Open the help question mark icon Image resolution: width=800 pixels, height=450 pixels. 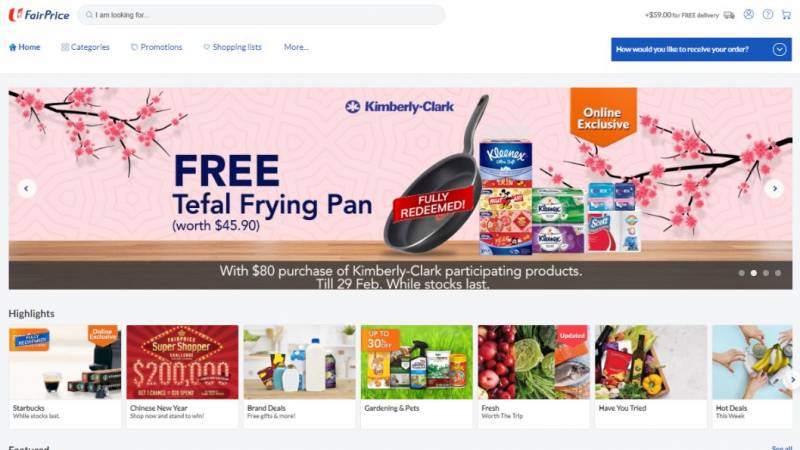pyautogui.click(x=767, y=14)
